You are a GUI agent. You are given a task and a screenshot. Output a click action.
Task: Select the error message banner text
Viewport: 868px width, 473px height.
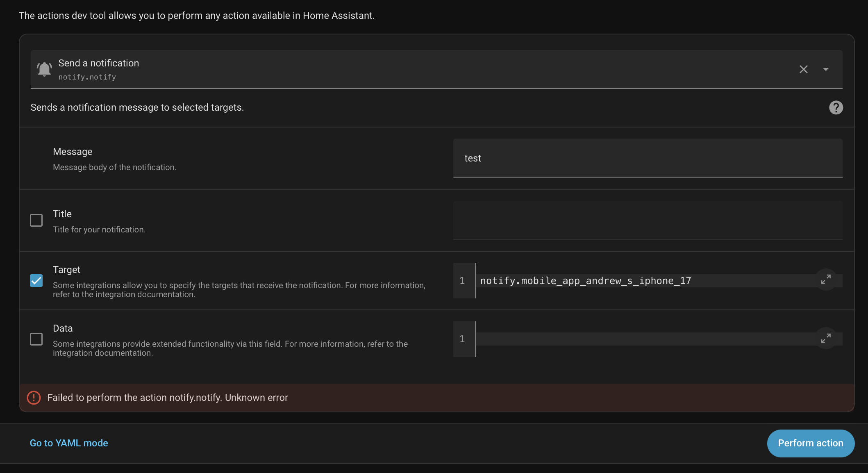coord(168,397)
